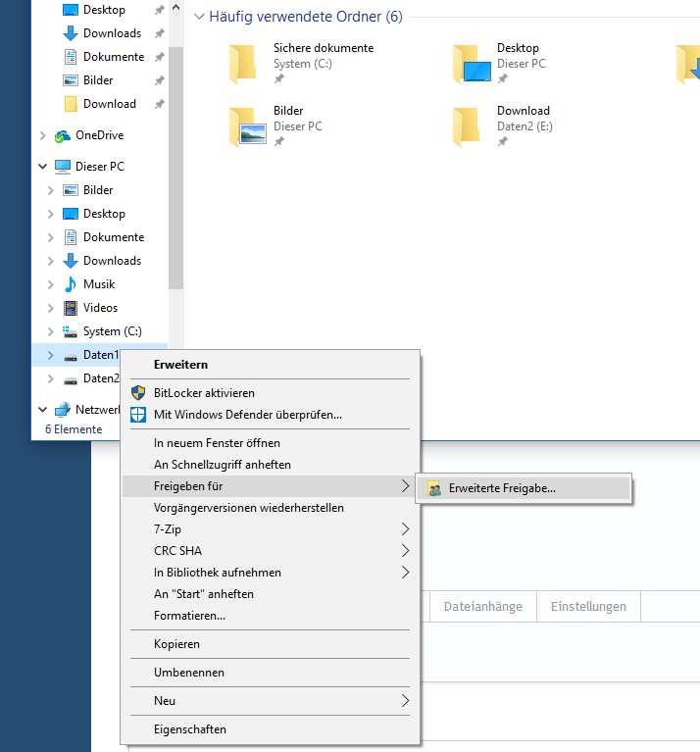This screenshot has width=700, height=752.
Task: Choose Vorgängerversionen wiederherstellen
Action: coord(271,508)
